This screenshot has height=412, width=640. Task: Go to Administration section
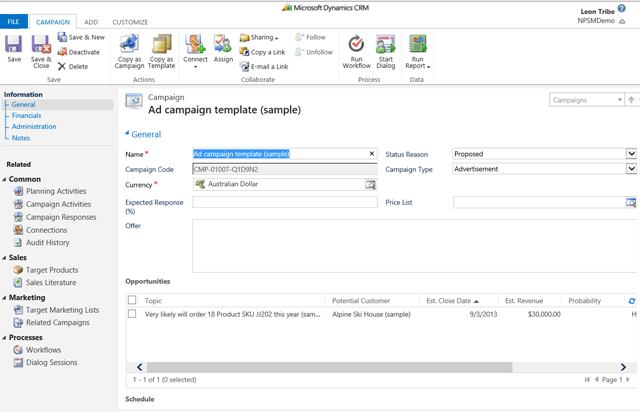pos(34,127)
